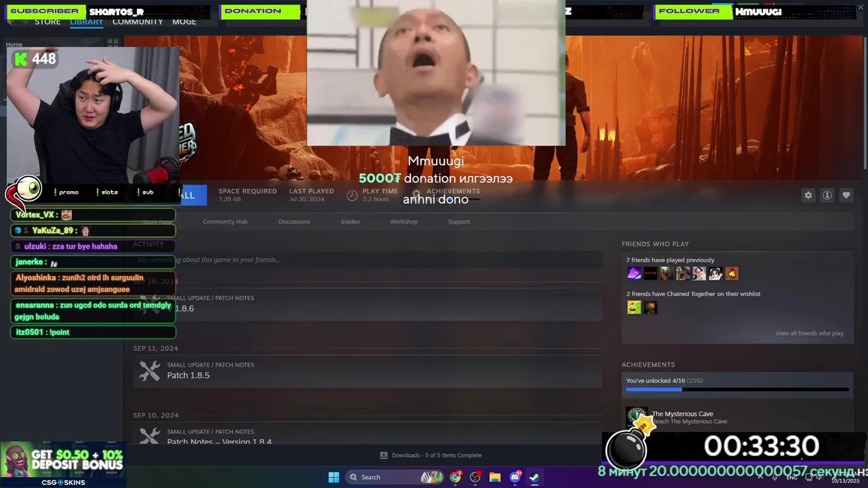
Task: Click the PLAY TIME clock icon
Action: [352, 195]
